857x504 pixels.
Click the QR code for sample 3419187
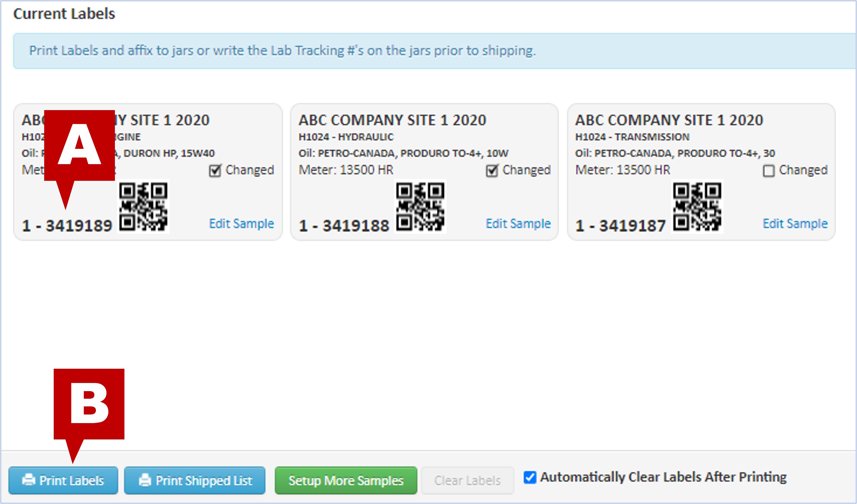click(697, 206)
